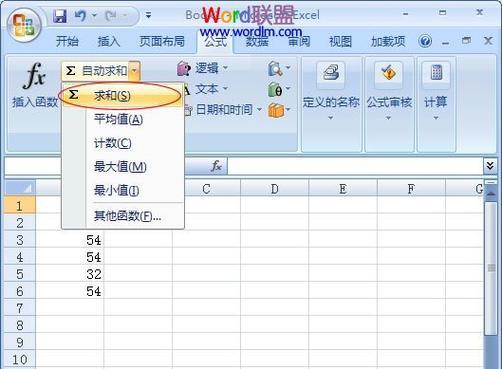Select row 1 header
Viewport: 502px width, 369px height.
20,205
